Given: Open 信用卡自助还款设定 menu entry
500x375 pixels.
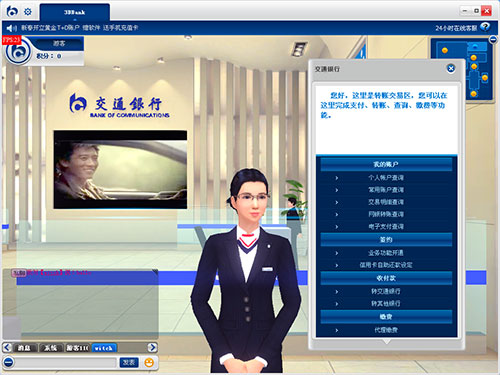Looking at the screenshot, I should coord(386,265).
